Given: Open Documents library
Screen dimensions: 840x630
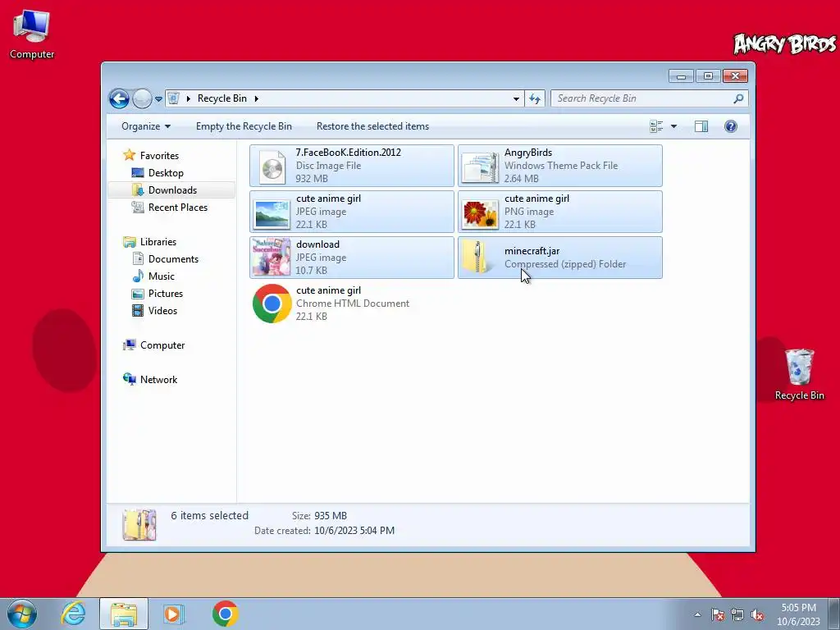Looking at the screenshot, I should pos(173,259).
